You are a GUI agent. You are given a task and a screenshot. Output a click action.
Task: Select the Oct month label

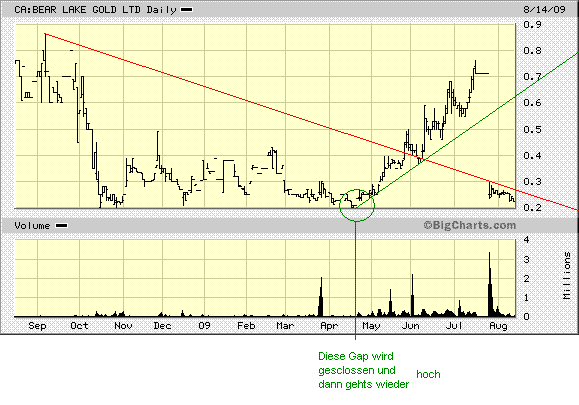click(79, 326)
